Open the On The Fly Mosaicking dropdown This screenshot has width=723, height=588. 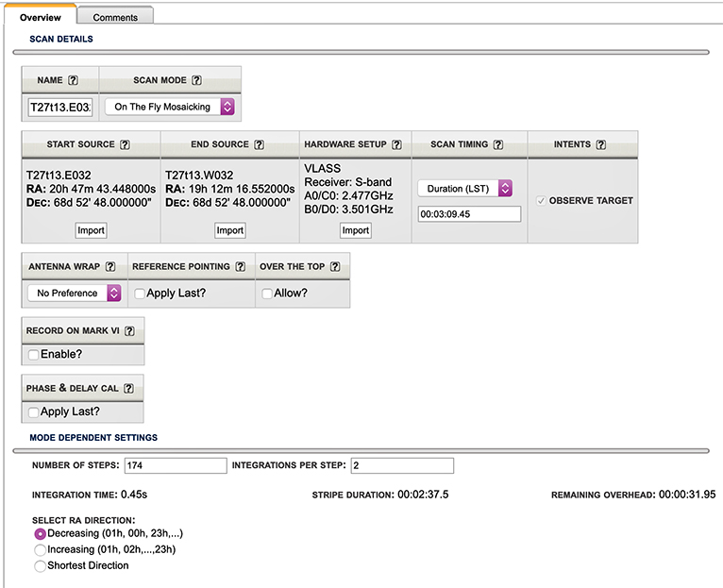pos(170,108)
